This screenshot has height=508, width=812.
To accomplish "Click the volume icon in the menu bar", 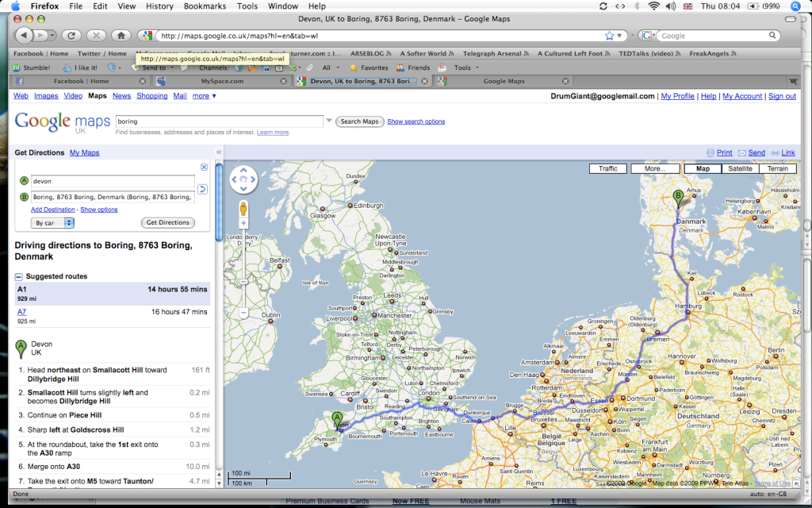I will [x=671, y=6].
